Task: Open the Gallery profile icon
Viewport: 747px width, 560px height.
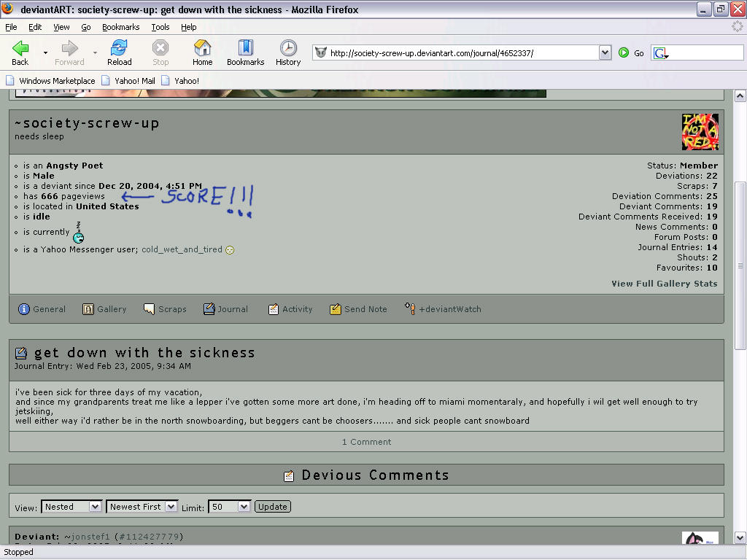Action: click(x=88, y=309)
